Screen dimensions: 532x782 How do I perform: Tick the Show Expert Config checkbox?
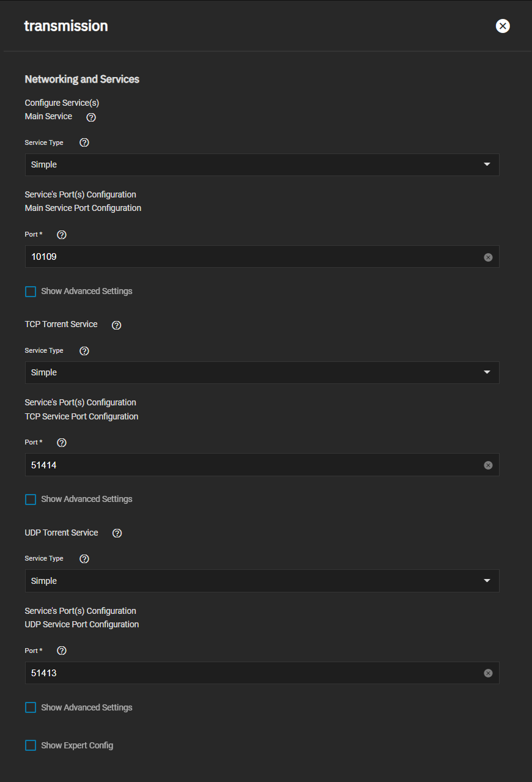pyautogui.click(x=31, y=745)
